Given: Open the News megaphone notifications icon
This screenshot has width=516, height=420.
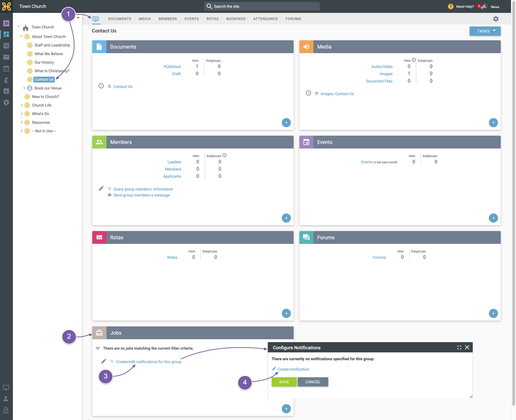Looking at the screenshot, I should click(x=484, y=6).
